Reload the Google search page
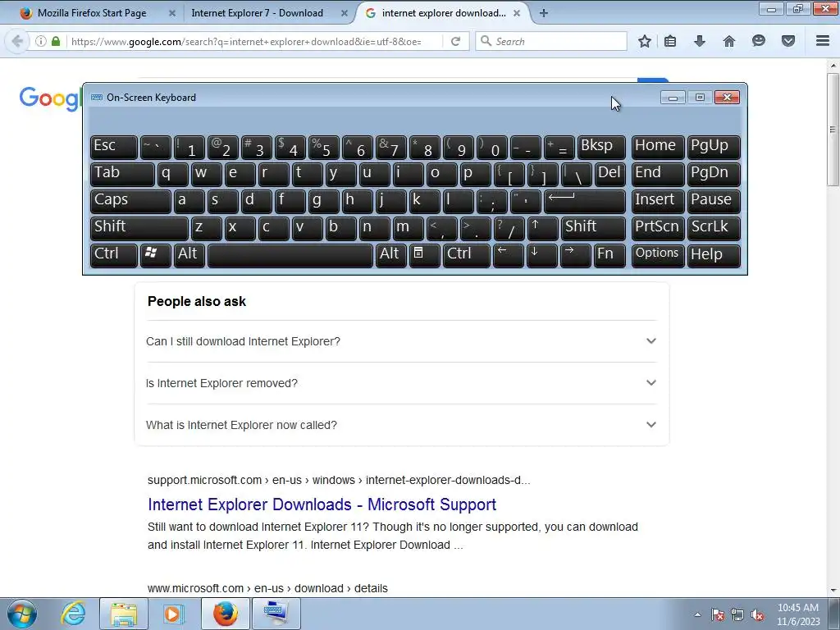The height and width of the screenshot is (630, 840). 455,41
